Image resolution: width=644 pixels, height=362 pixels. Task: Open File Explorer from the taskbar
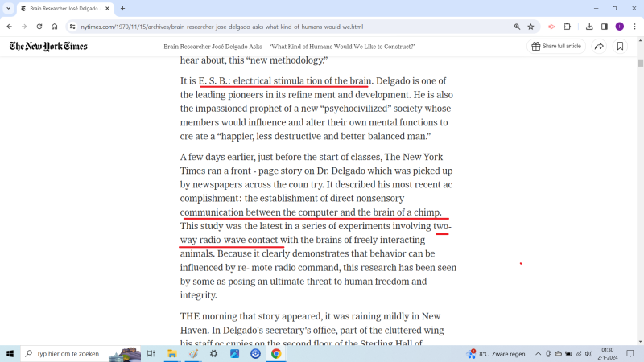point(171,353)
